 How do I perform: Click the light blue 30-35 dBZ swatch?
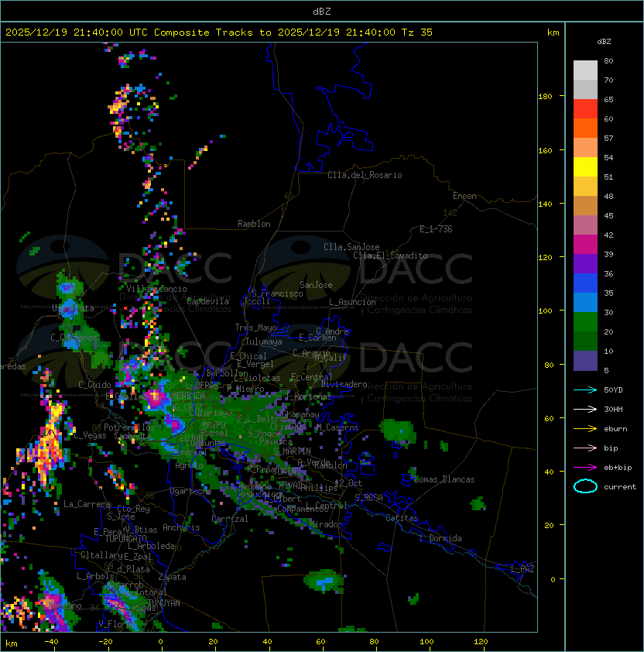(585, 303)
